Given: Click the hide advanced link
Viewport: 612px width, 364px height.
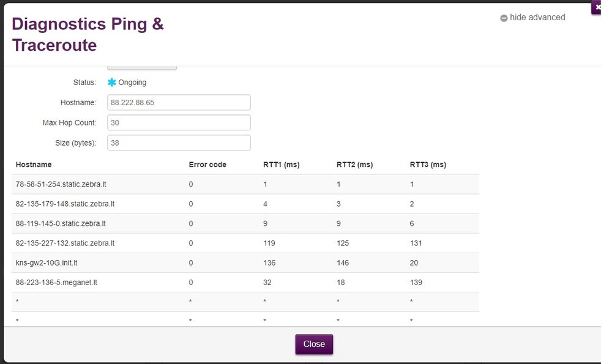Looking at the screenshot, I should tap(537, 18).
